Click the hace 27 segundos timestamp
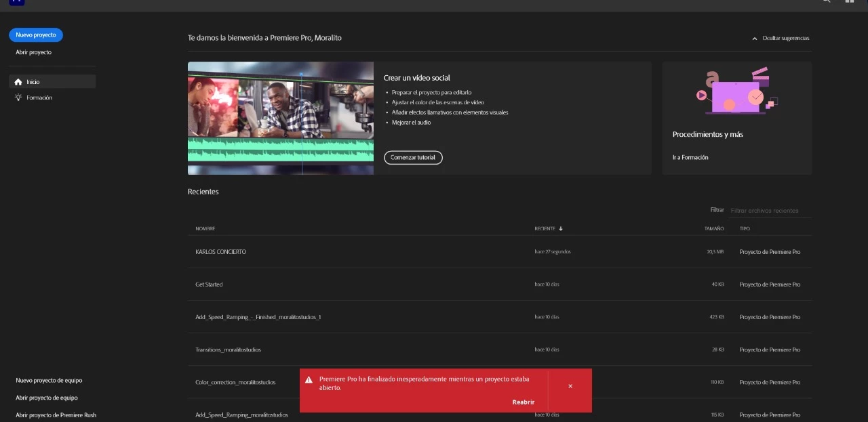The height and width of the screenshot is (422, 868). point(553,252)
